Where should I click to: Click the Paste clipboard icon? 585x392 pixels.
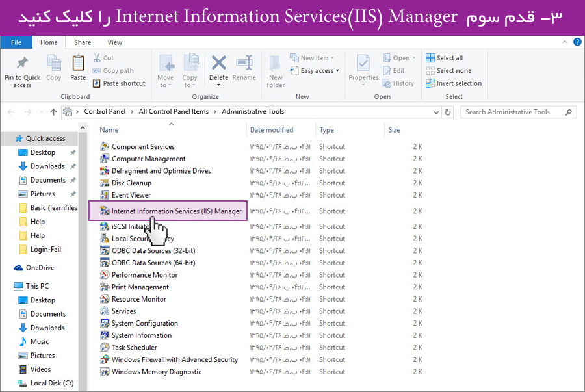click(x=78, y=62)
